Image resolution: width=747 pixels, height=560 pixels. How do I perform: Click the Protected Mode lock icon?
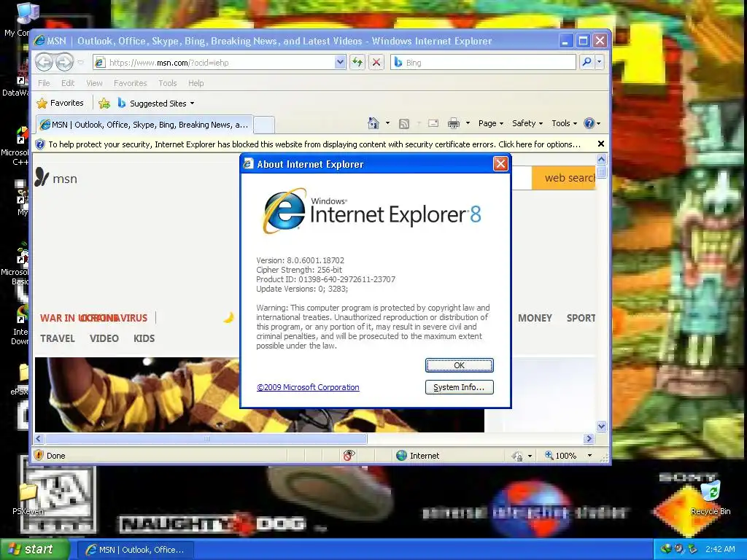tap(517, 456)
